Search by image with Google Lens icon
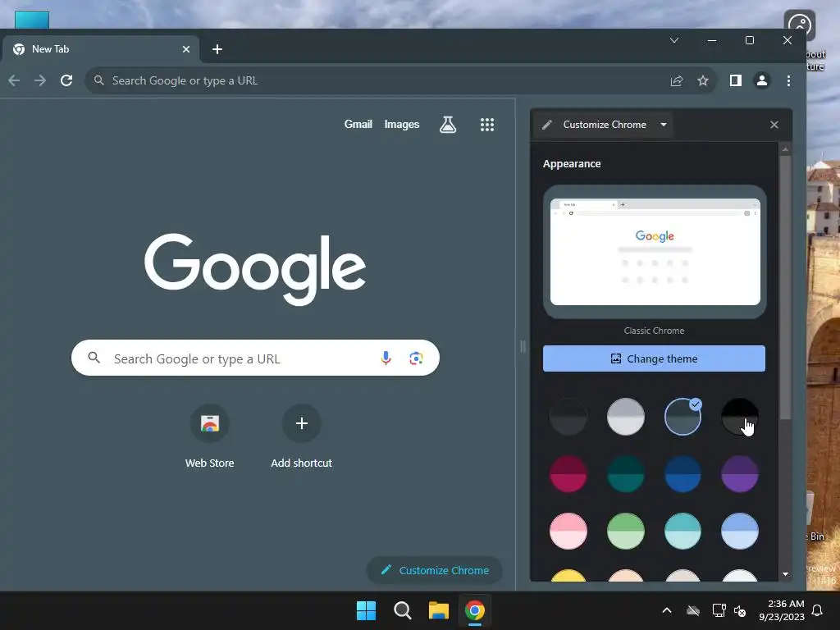This screenshot has width=840, height=630. point(416,358)
